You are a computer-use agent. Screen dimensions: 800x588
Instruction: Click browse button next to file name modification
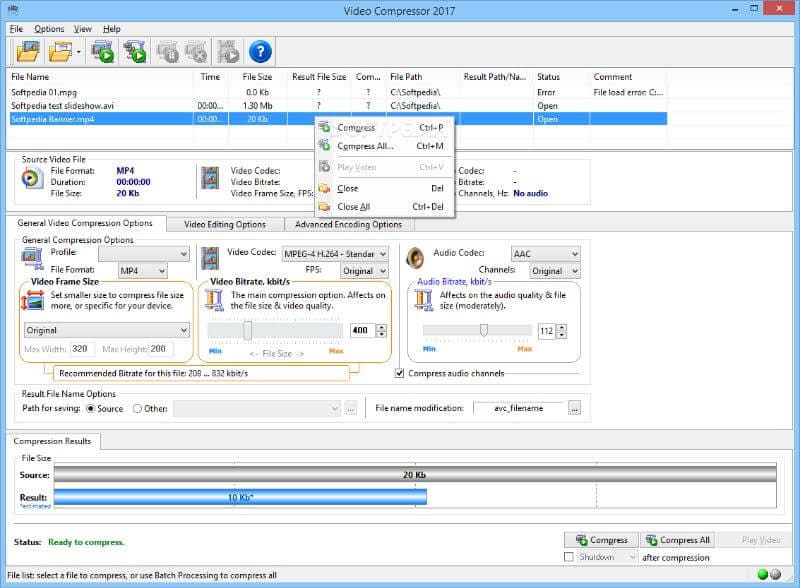(574, 408)
